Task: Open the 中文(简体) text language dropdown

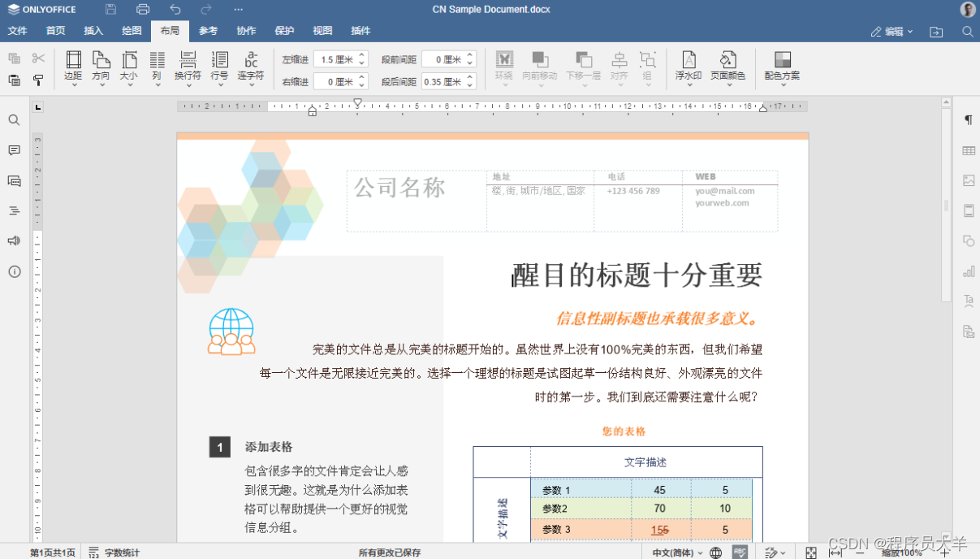Action: [x=677, y=552]
